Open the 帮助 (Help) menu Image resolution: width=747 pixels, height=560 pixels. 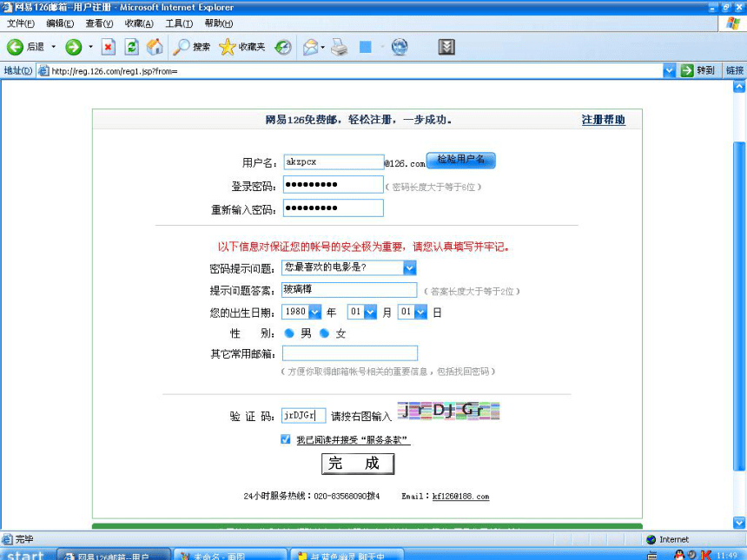click(x=219, y=23)
